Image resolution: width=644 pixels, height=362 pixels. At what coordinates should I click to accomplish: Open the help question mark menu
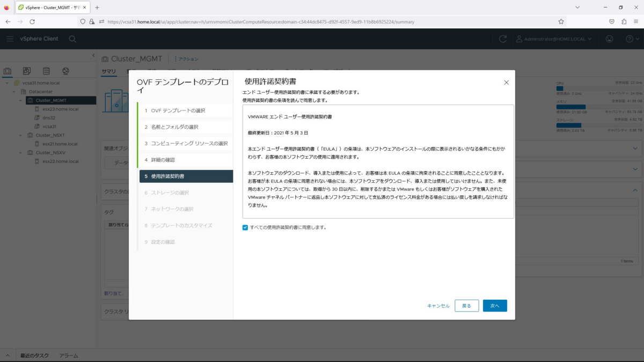pos(632,39)
